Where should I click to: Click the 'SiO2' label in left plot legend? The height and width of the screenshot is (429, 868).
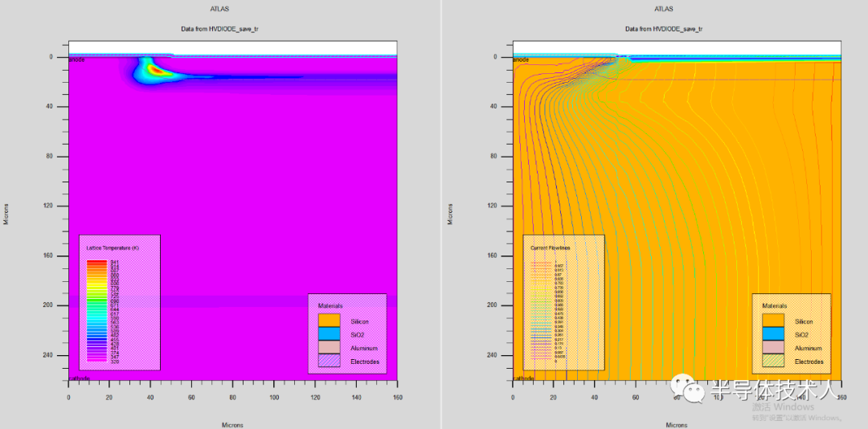click(x=358, y=334)
